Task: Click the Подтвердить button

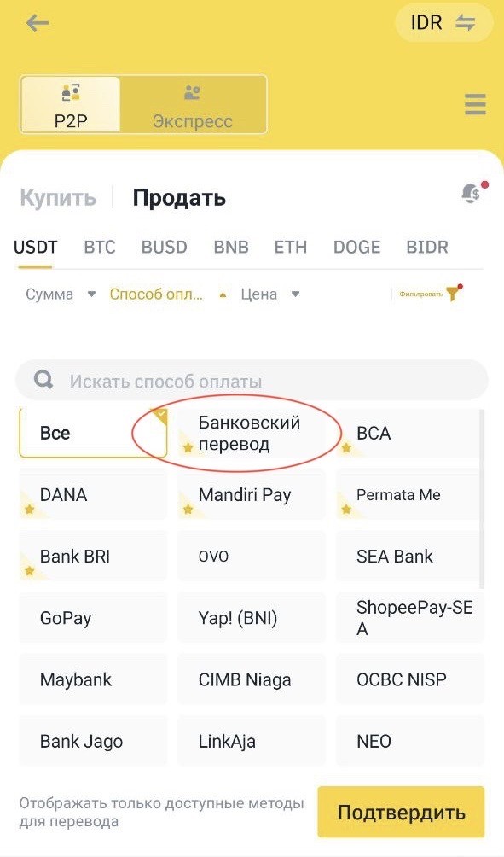Action: [x=402, y=812]
